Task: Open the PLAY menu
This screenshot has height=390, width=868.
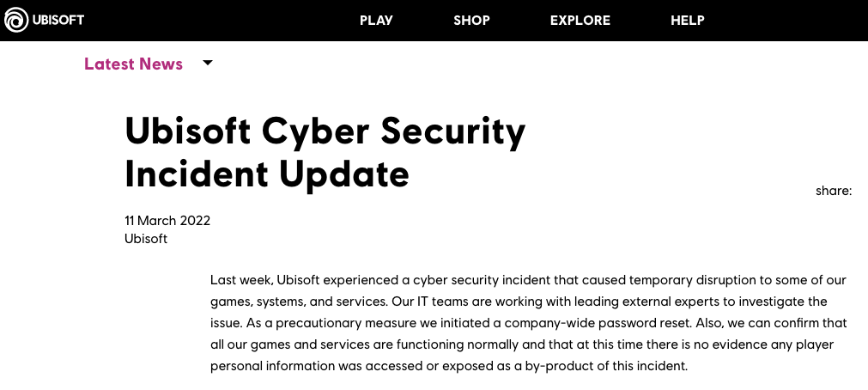Action: (x=376, y=21)
